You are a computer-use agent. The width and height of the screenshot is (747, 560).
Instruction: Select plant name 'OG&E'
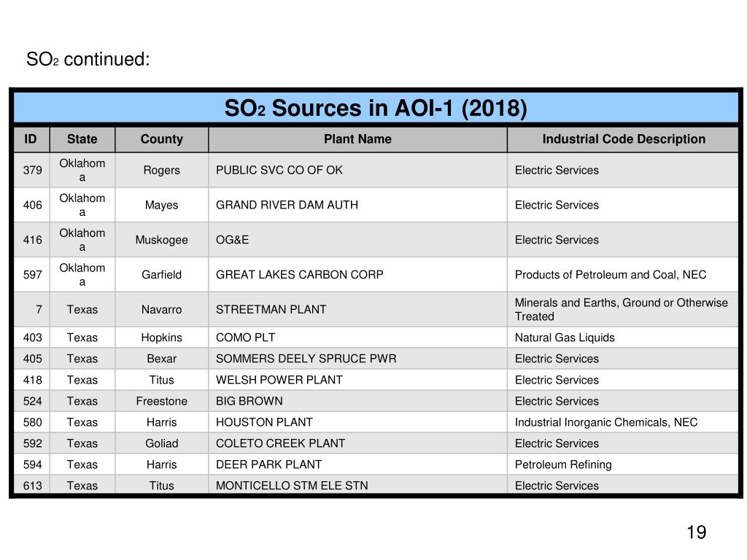(232, 240)
